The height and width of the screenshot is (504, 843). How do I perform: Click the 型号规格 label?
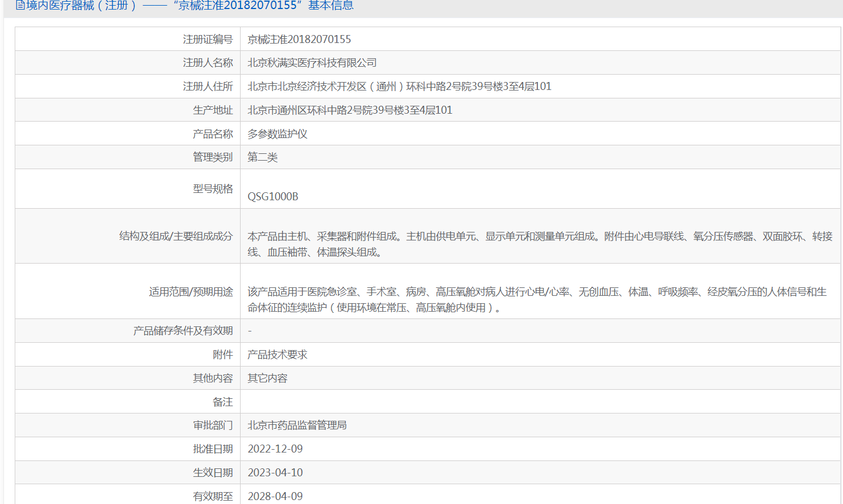[x=213, y=189]
